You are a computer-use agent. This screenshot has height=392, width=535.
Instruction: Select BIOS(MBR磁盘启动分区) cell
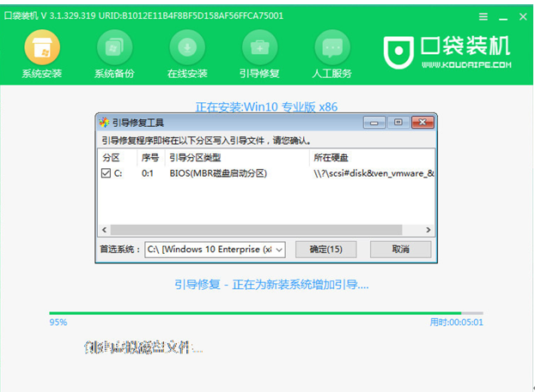click(218, 173)
